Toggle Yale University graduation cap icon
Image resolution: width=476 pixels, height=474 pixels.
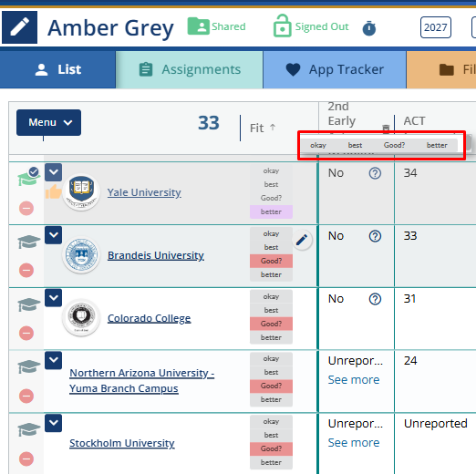(28, 177)
